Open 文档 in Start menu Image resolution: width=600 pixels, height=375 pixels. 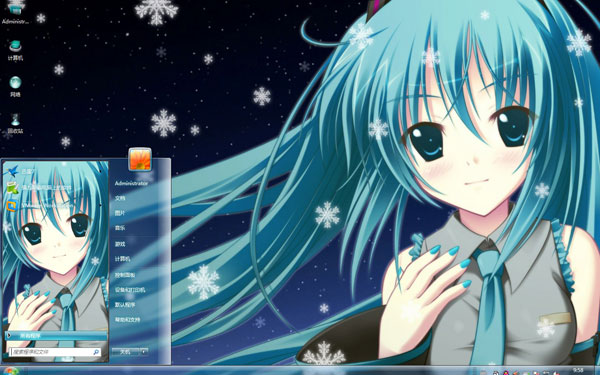coord(120,198)
